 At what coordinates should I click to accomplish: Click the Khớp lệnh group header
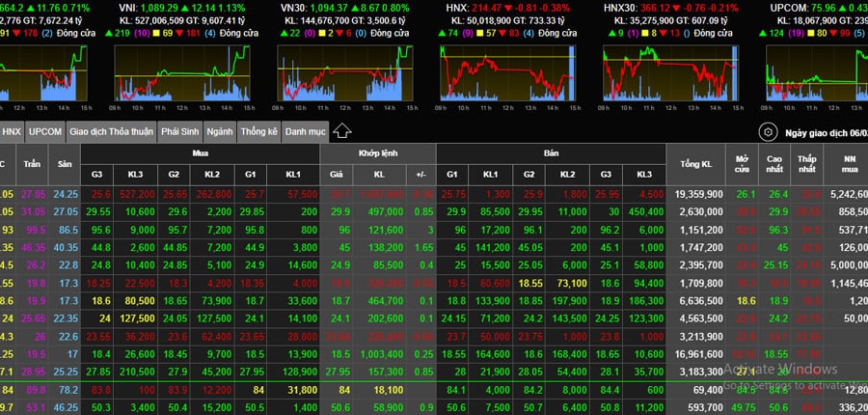pos(378,153)
